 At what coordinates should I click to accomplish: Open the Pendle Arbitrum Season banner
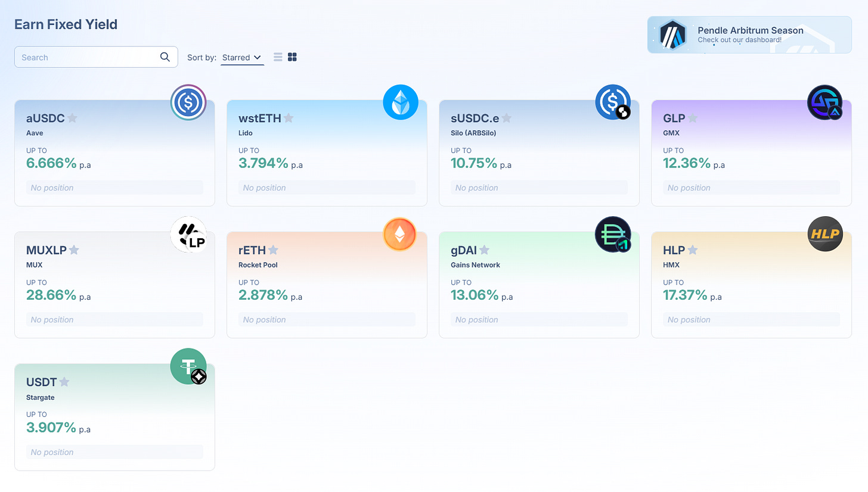point(749,35)
